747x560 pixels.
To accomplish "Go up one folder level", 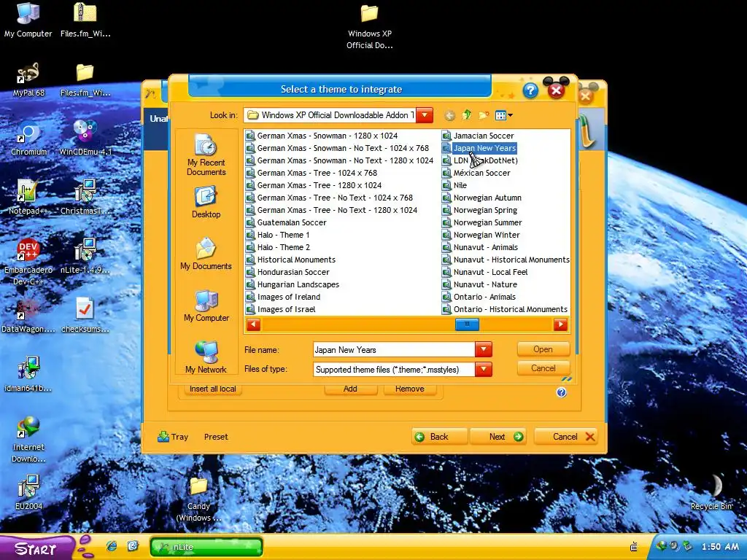I will coord(467,114).
